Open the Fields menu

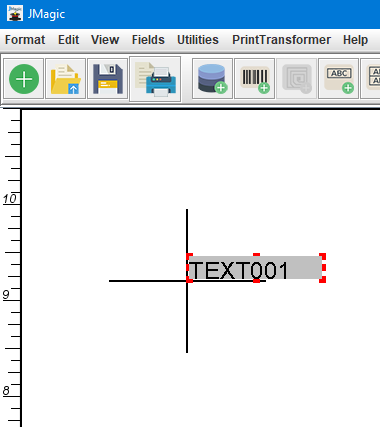[148, 40]
